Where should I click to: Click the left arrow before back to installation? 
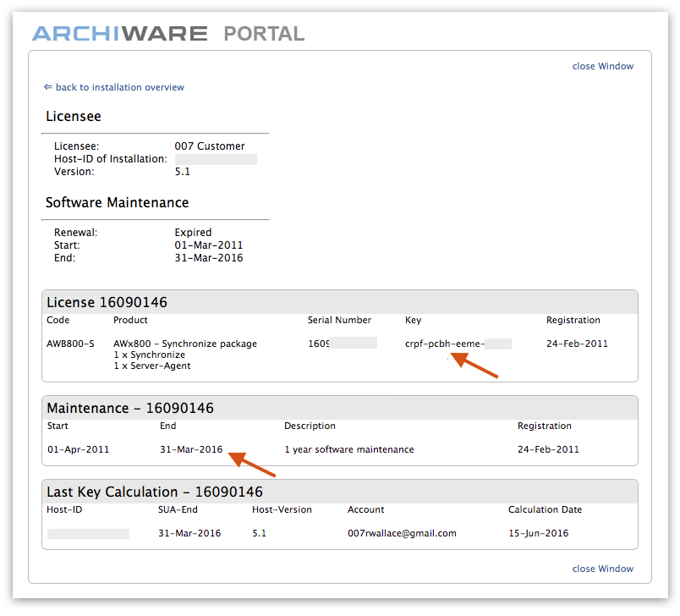[x=48, y=87]
